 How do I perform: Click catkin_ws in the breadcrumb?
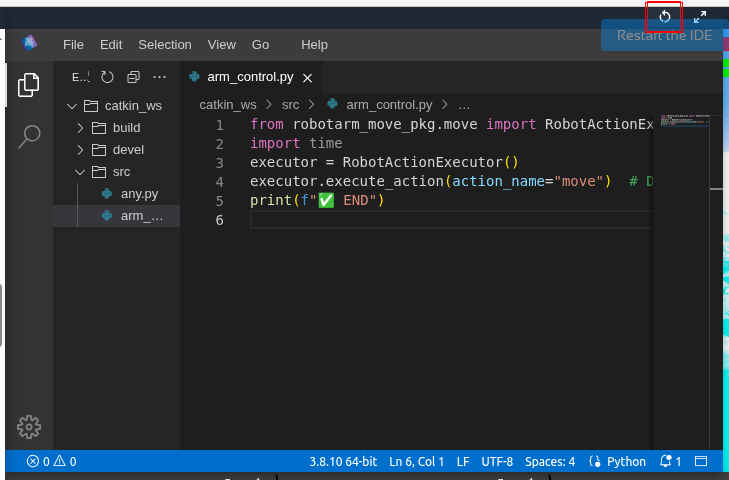(x=228, y=105)
